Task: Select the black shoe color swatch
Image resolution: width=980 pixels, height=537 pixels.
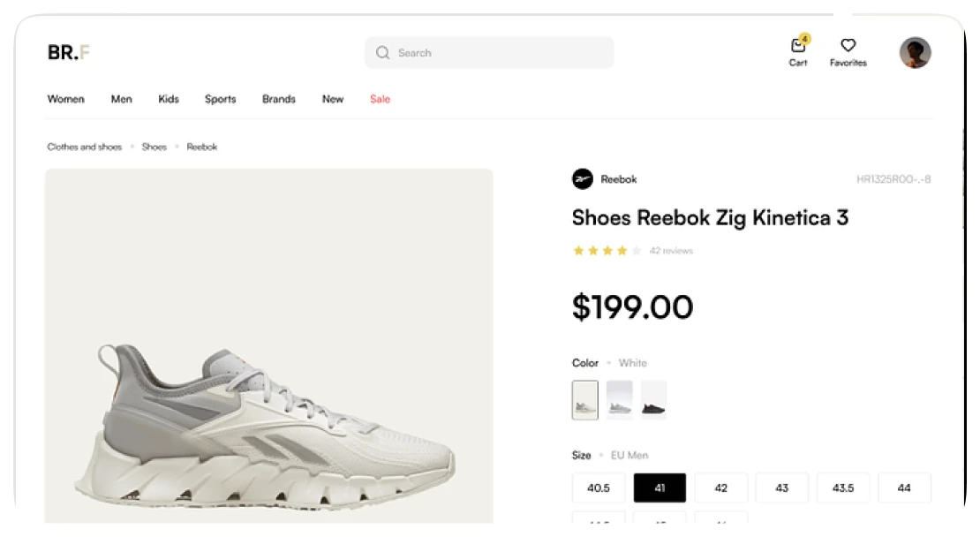Action: pos(653,400)
